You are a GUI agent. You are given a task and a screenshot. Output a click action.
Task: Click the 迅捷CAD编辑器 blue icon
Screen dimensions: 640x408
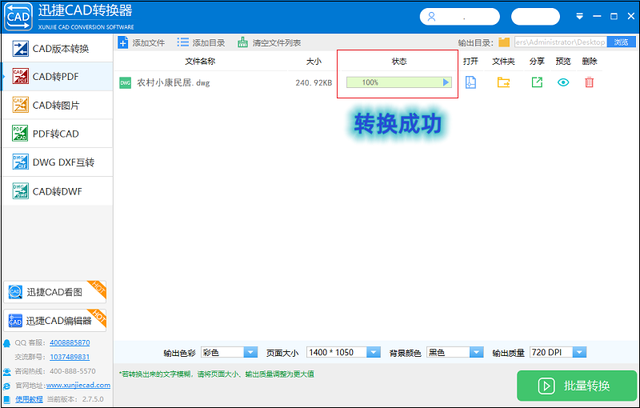[16, 321]
